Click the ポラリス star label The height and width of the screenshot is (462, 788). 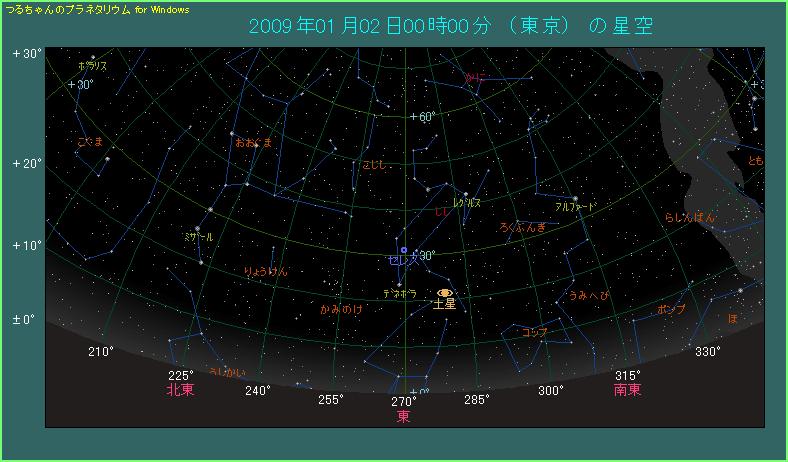coord(92,65)
